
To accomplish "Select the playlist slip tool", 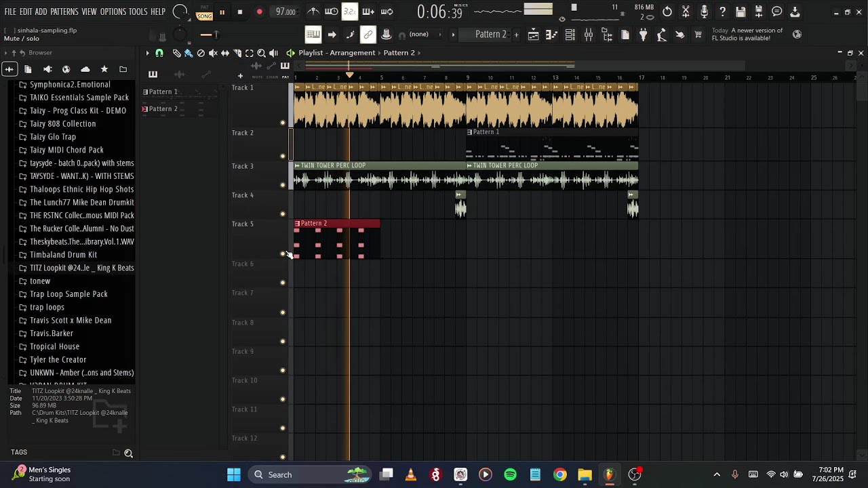I will tap(225, 53).
